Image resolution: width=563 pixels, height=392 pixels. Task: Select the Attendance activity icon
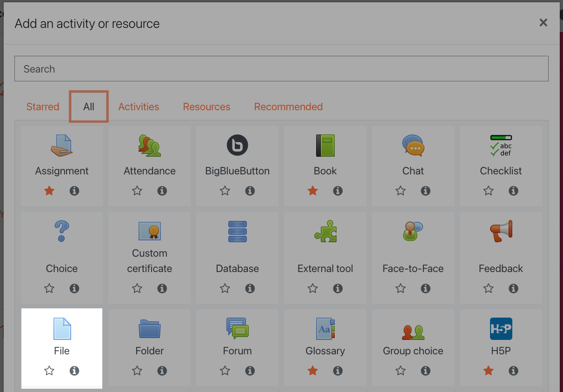pos(150,146)
